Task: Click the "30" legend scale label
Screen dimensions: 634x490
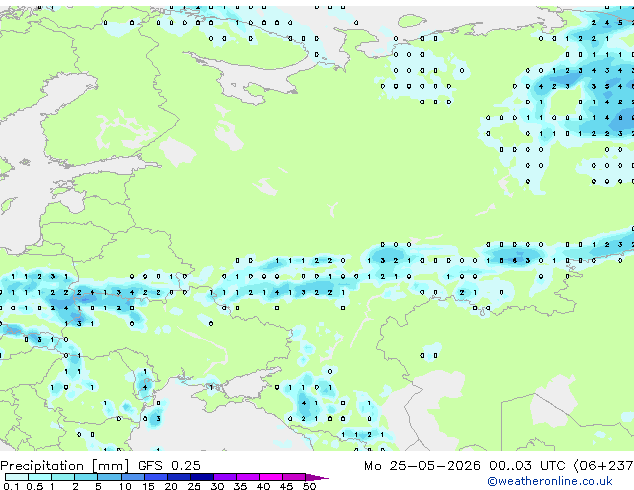Action: coord(217,486)
